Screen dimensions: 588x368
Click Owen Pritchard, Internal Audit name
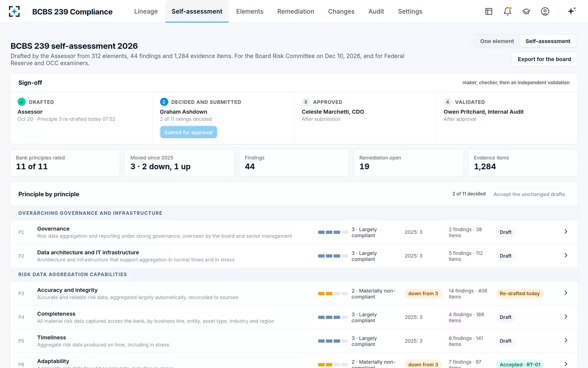coord(483,112)
